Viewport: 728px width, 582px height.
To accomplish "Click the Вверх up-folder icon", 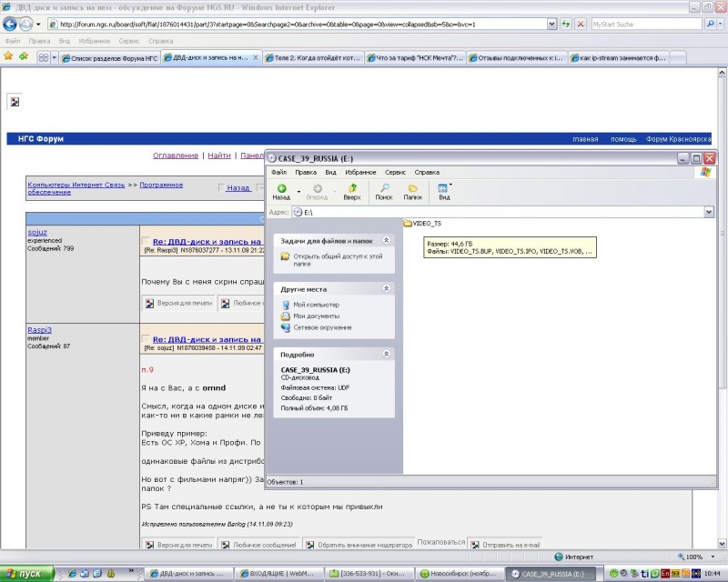I will pyautogui.click(x=352, y=191).
